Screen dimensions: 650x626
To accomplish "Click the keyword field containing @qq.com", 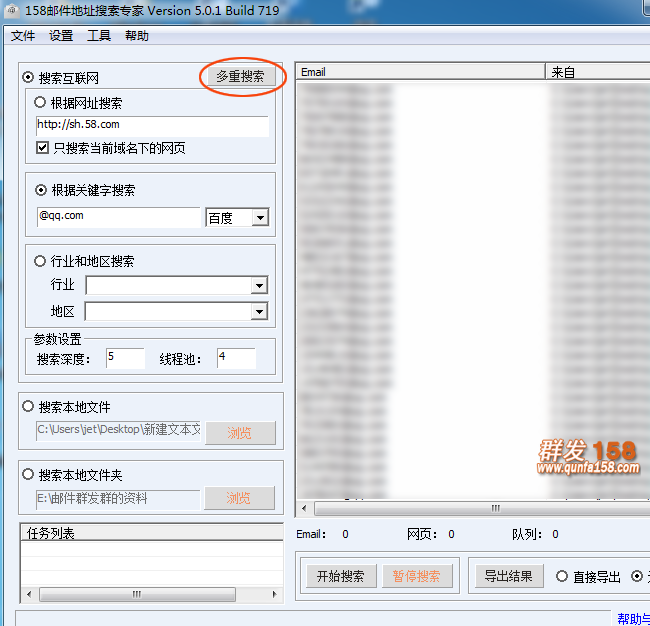I will pos(119,217).
